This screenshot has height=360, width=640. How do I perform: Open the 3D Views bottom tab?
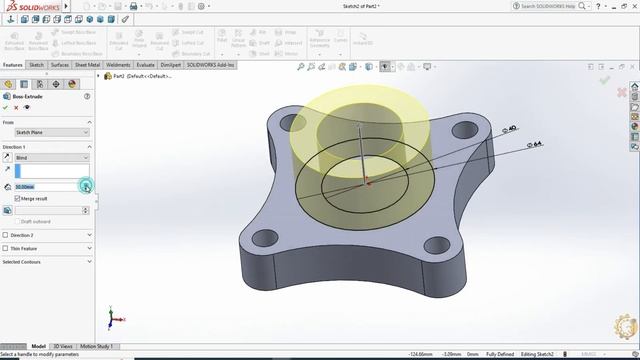[63, 346]
